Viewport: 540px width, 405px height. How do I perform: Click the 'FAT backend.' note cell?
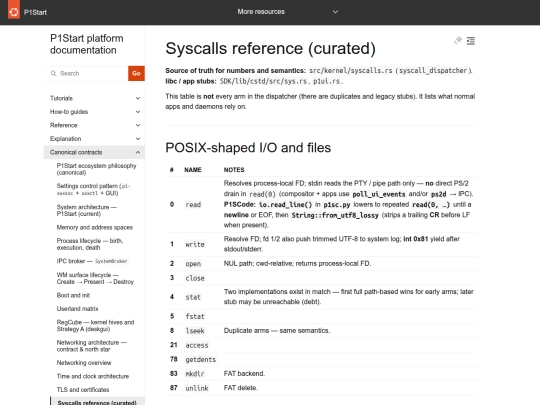pyautogui.click(x=244, y=374)
